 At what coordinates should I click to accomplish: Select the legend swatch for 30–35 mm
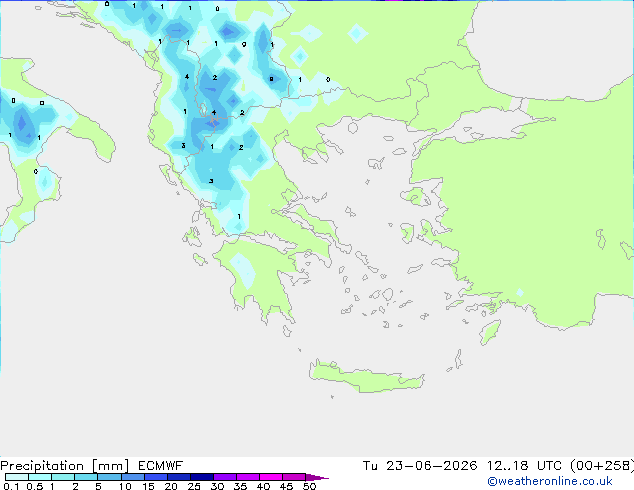[225, 477]
